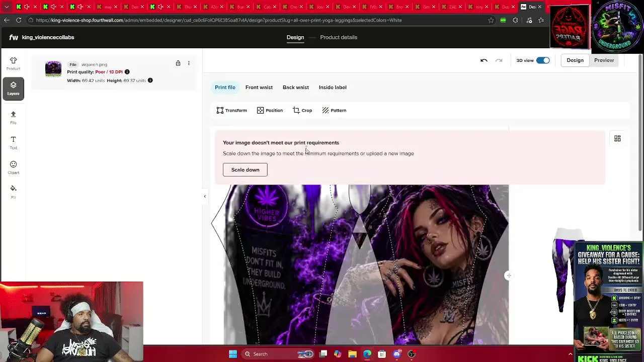The image size is (644, 362).
Task: Open the Windows Start menu
Action: (233, 354)
